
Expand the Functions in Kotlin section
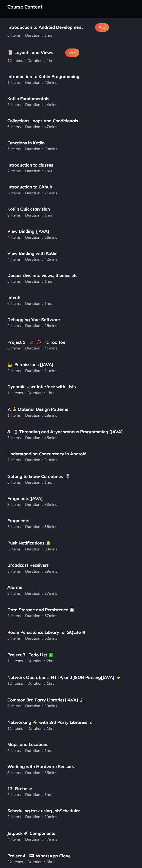(x=71, y=145)
